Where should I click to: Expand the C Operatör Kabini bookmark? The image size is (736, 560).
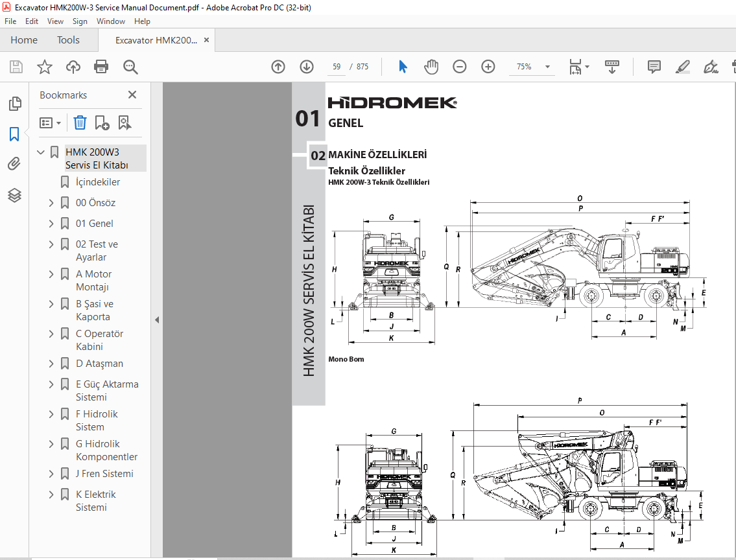51,334
